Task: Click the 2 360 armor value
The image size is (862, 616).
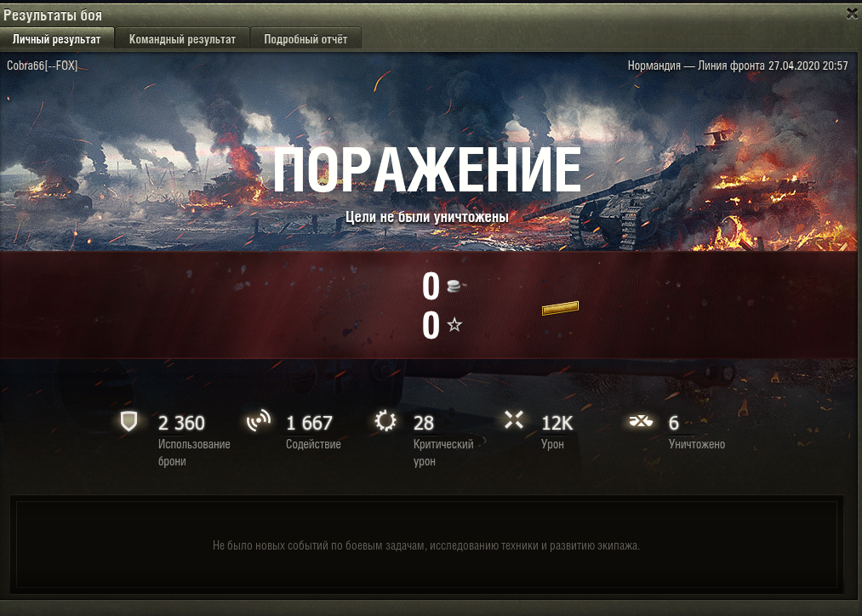Action: click(181, 423)
